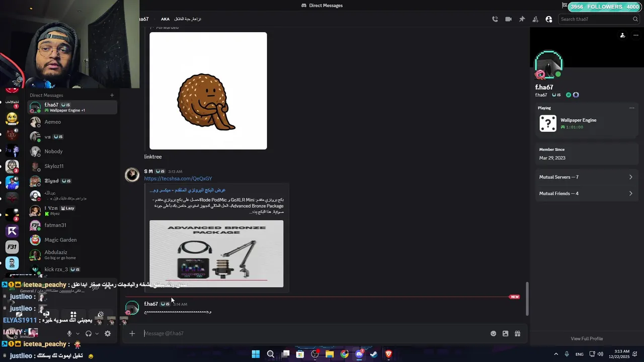The height and width of the screenshot is (362, 644).
Task: Open Steam from taskbar
Action: click(x=374, y=354)
